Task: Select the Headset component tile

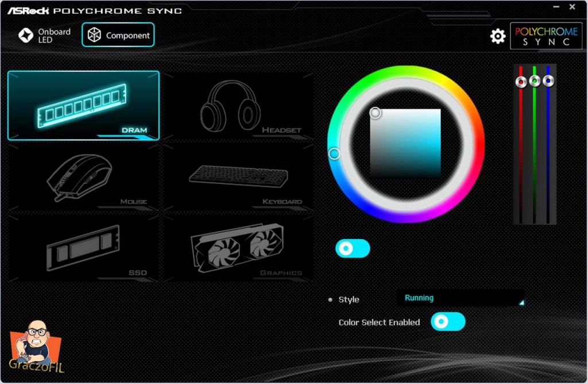Action: [x=238, y=106]
